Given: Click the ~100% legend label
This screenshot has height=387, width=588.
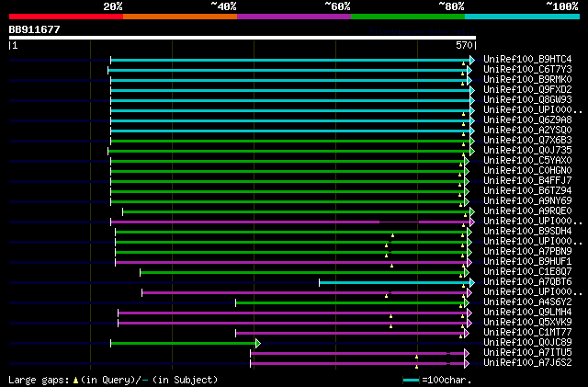Looking at the screenshot, I should (562, 6).
